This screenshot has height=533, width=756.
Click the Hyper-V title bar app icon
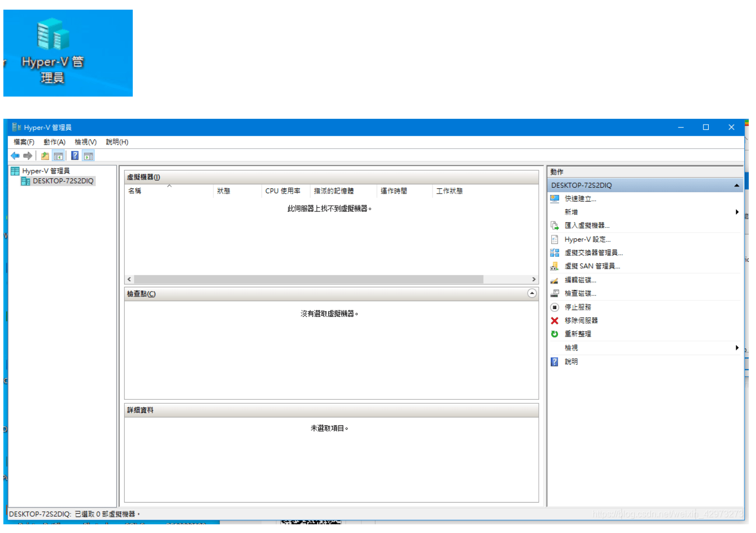click(17, 127)
